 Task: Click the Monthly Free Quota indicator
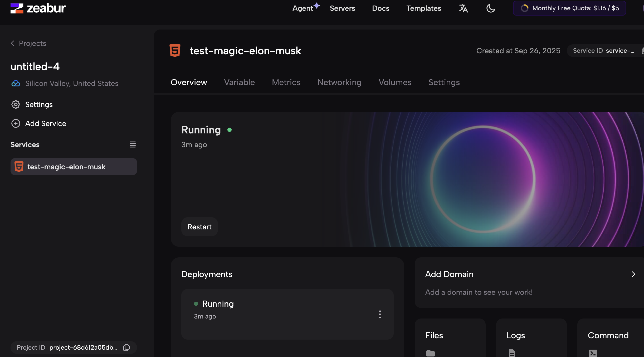point(569,8)
